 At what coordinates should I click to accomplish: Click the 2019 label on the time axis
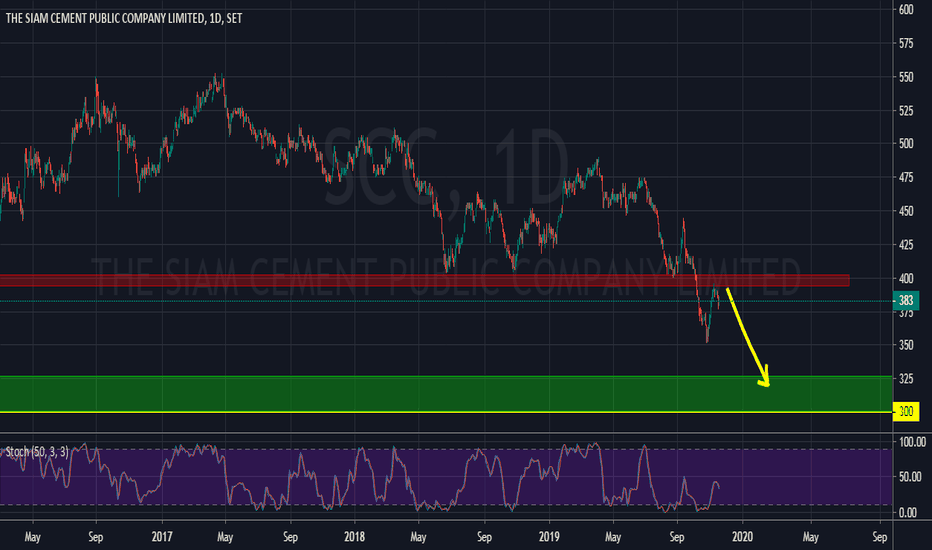pos(549,537)
